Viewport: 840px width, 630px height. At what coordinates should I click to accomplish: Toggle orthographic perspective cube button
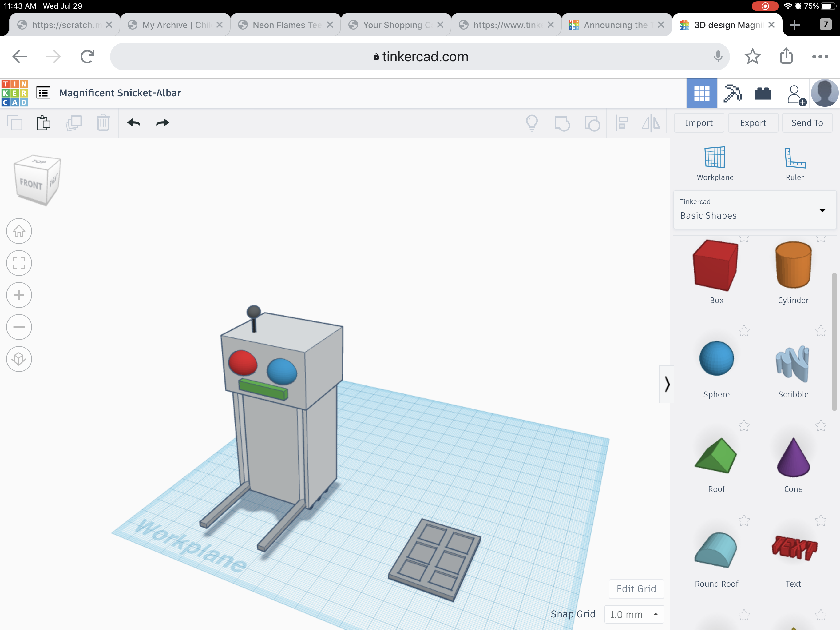tap(19, 359)
